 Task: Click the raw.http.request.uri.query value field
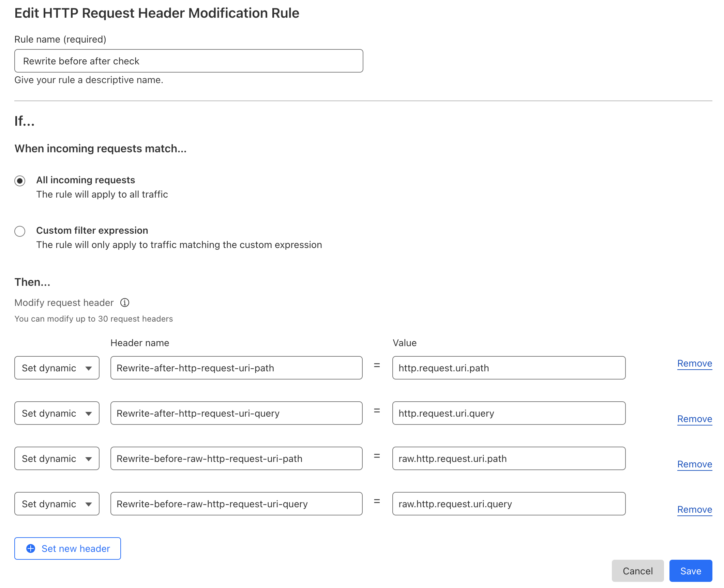509,504
